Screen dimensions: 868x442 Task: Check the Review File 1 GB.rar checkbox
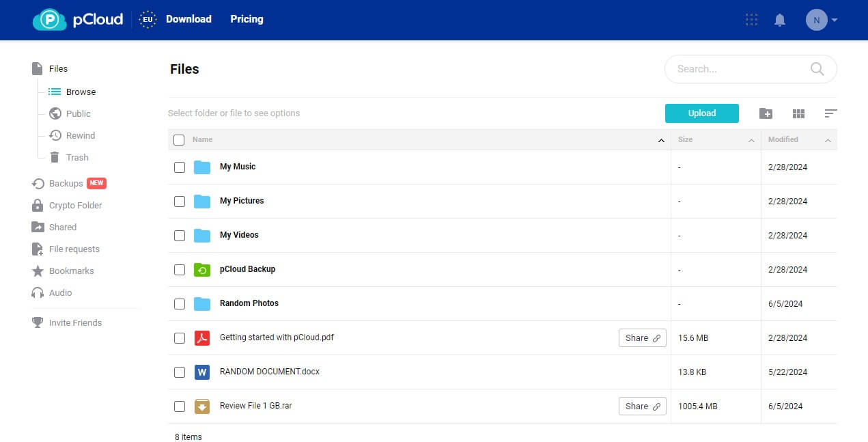(180, 406)
